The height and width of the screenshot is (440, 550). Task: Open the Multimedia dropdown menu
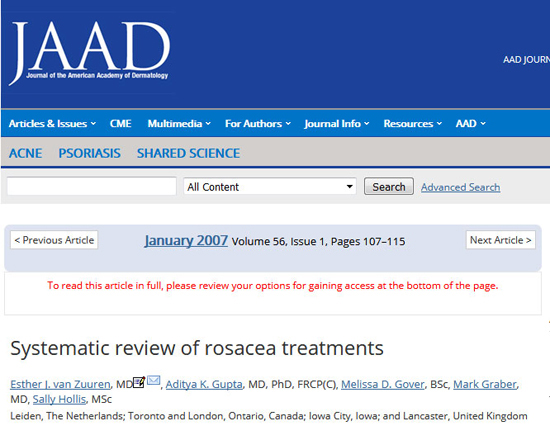pos(179,124)
